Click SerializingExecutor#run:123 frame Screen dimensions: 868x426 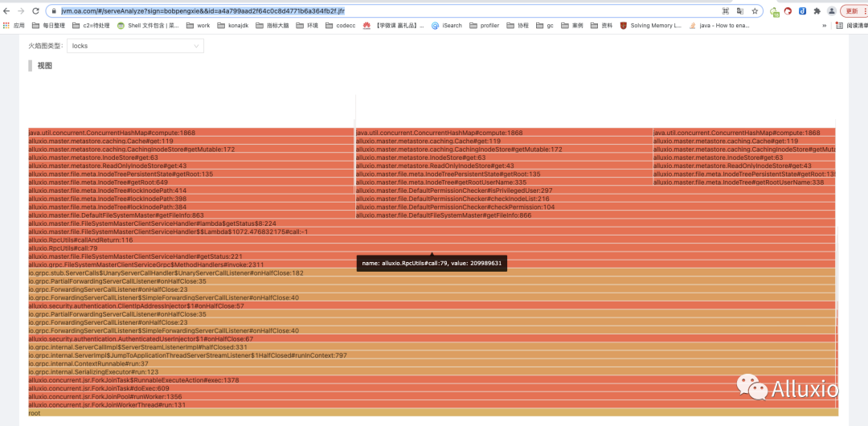pos(433,371)
